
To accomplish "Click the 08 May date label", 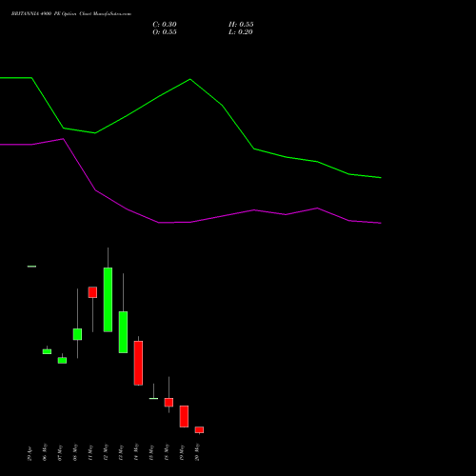I will 75,452.
